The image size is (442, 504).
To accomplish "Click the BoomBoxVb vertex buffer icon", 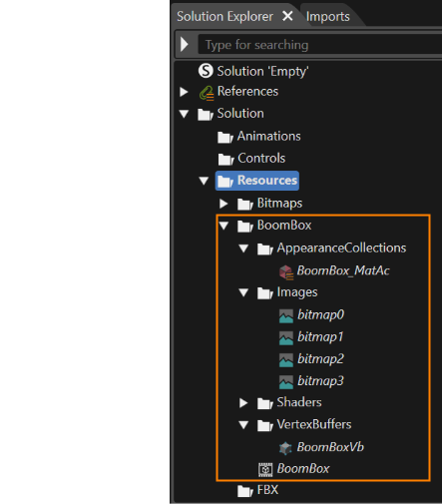I will (285, 448).
